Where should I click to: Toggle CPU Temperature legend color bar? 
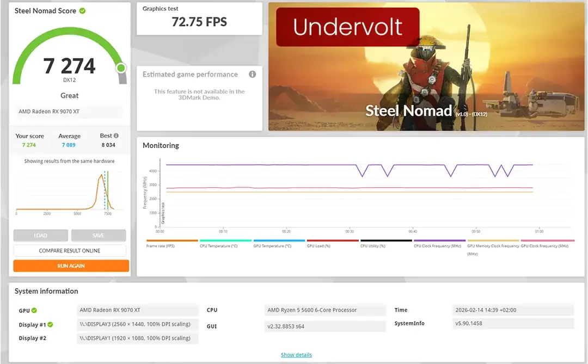point(226,240)
